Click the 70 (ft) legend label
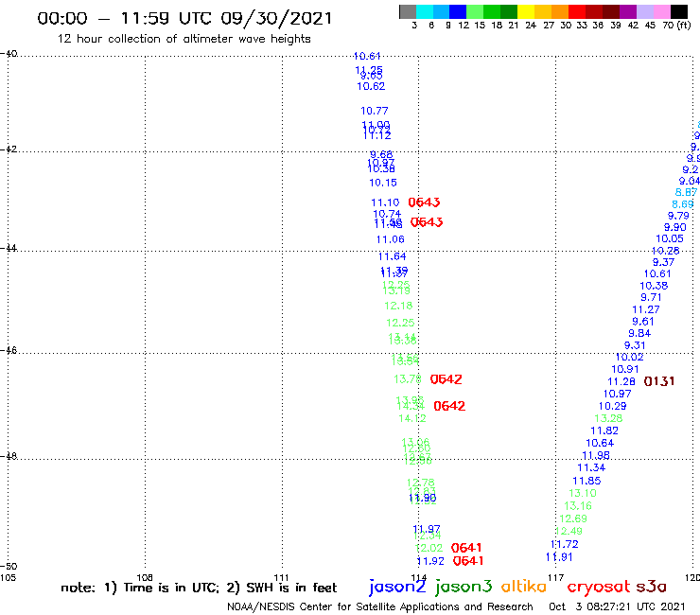The width and height of the screenshot is (700, 615). 676,25
